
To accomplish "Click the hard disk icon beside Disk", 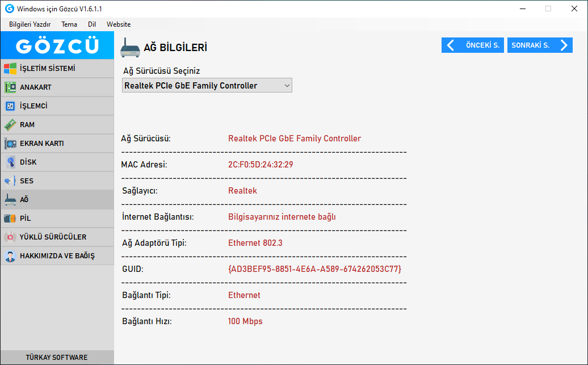I will click(10, 162).
